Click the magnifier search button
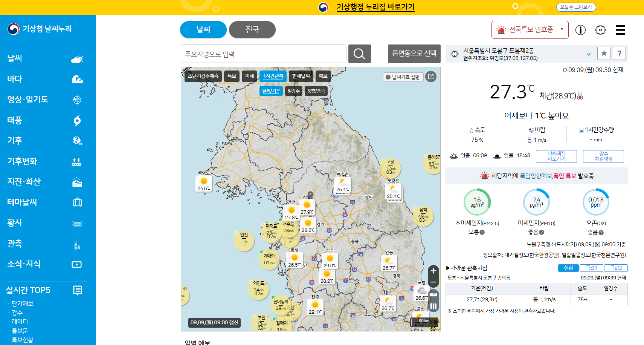 tap(360, 54)
